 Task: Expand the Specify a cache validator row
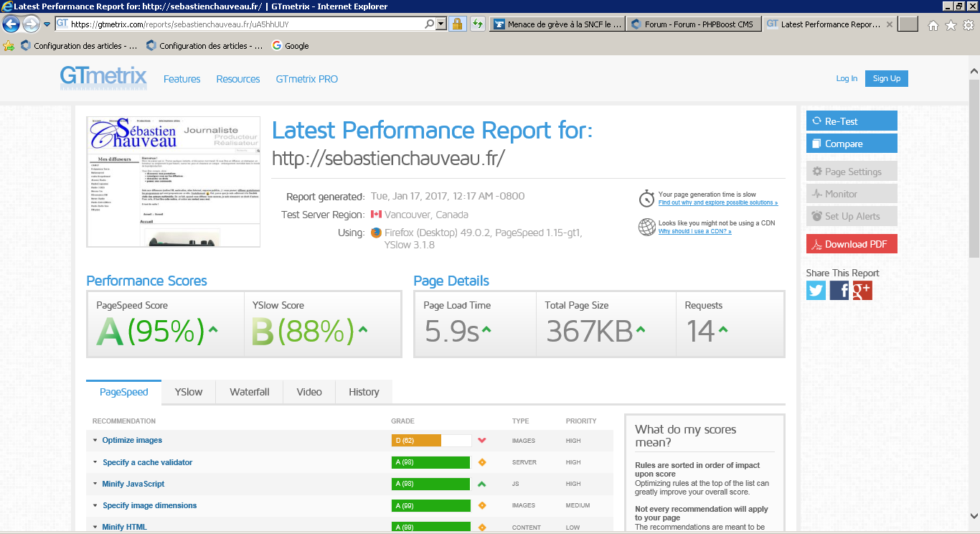tap(147, 462)
